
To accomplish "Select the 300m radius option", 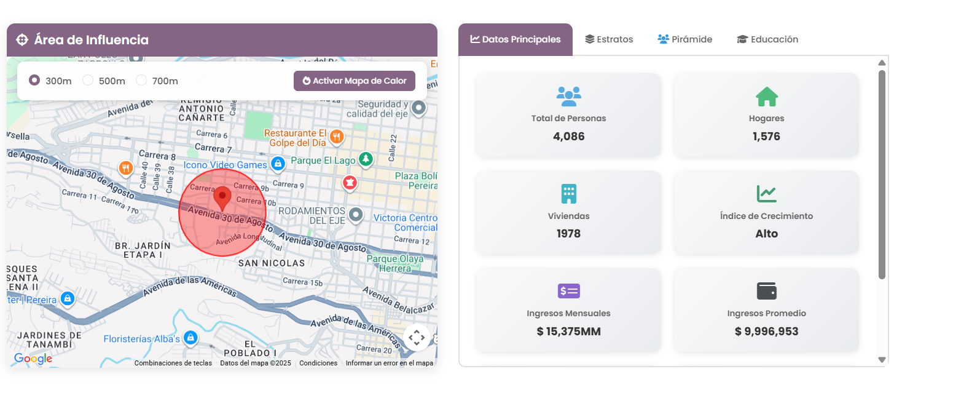I will tap(35, 81).
